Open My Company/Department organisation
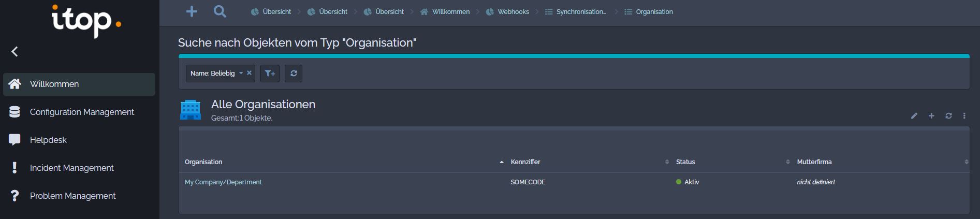Image resolution: width=980 pixels, height=219 pixels. (x=223, y=182)
